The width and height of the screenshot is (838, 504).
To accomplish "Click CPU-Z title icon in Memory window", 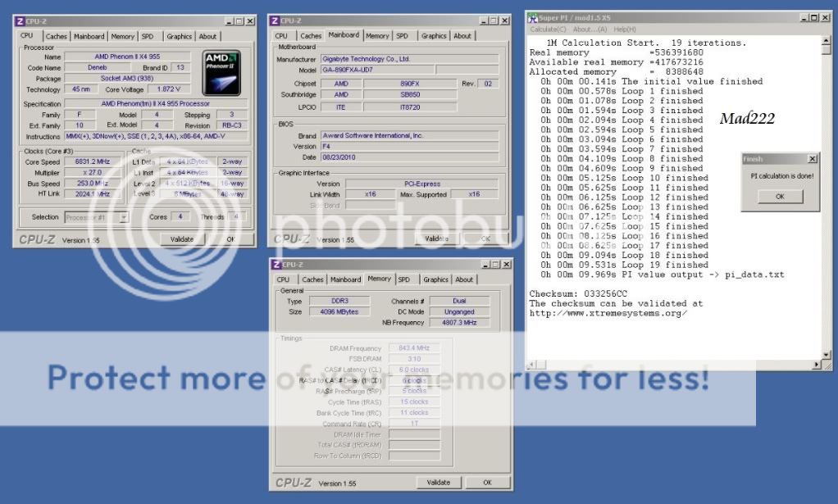I will pos(277,265).
